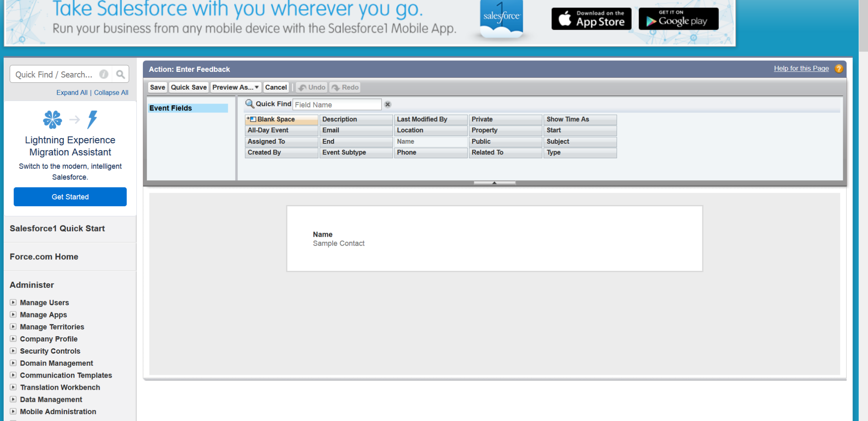The image size is (868, 421).
Task: Select the Subject field
Action: tap(581, 142)
